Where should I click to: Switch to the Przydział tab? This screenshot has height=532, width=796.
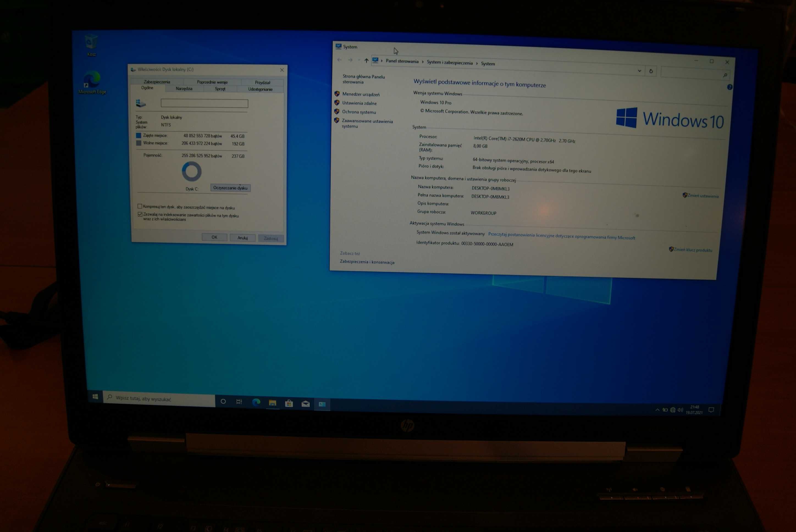(x=262, y=82)
